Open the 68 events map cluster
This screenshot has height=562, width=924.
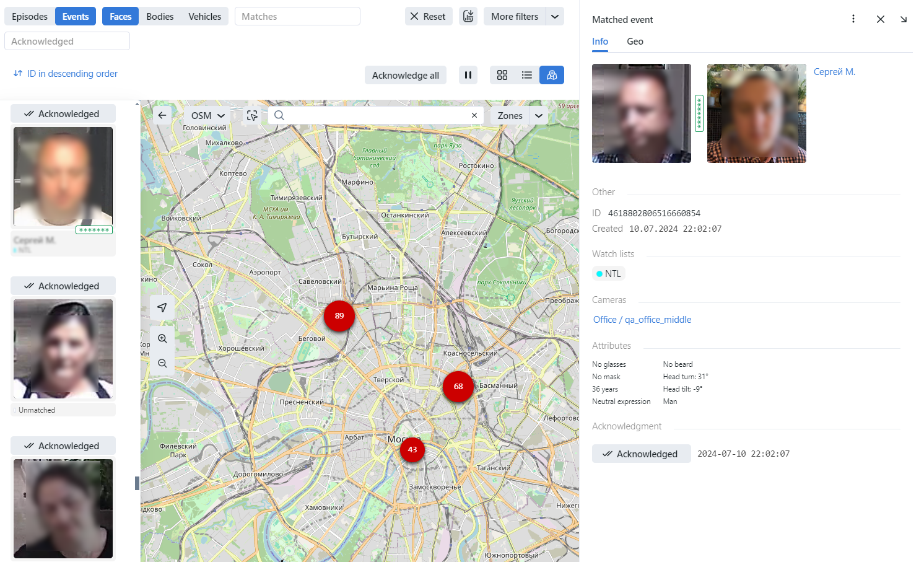(458, 387)
